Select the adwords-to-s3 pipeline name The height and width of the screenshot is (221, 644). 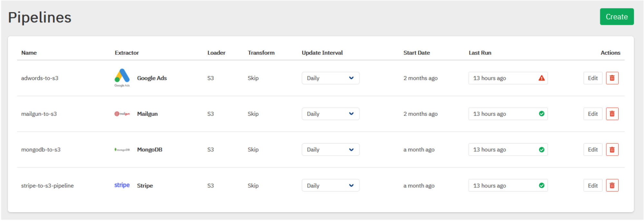tap(40, 78)
